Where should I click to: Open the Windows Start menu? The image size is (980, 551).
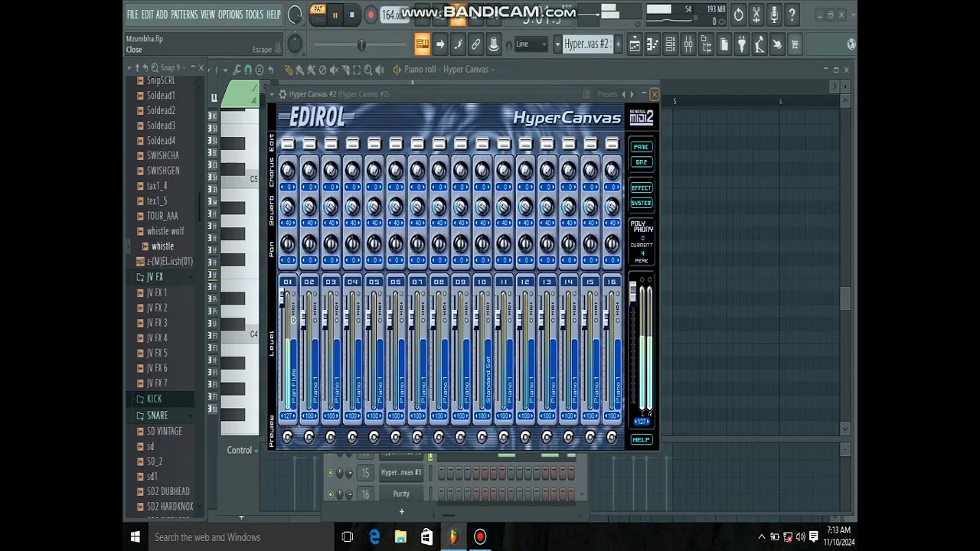tap(136, 537)
